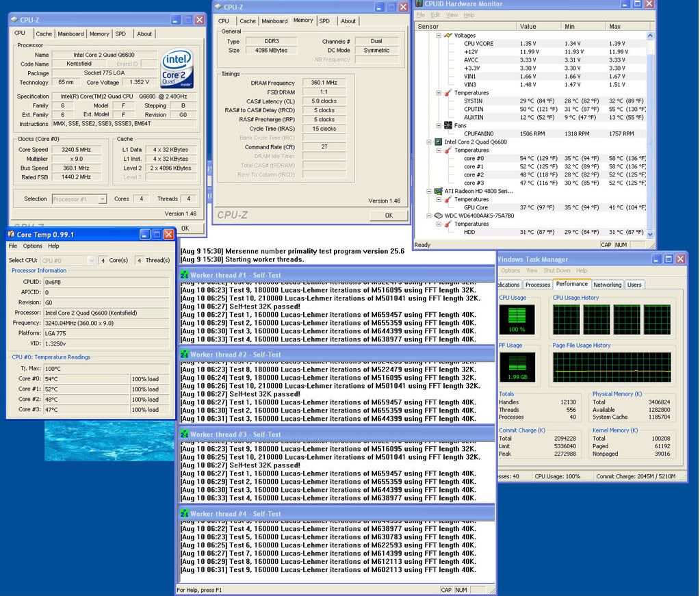Collapse the Fans tree node
The height and width of the screenshot is (596, 700).
click(439, 125)
